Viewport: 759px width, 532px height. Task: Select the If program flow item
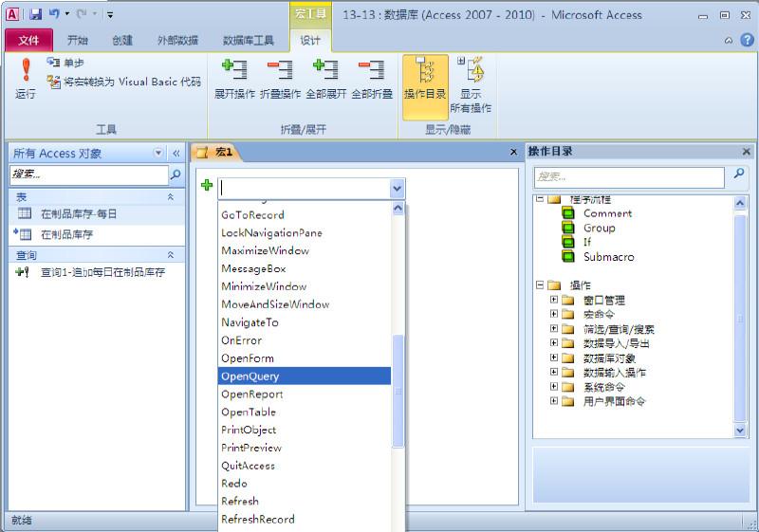point(586,242)
